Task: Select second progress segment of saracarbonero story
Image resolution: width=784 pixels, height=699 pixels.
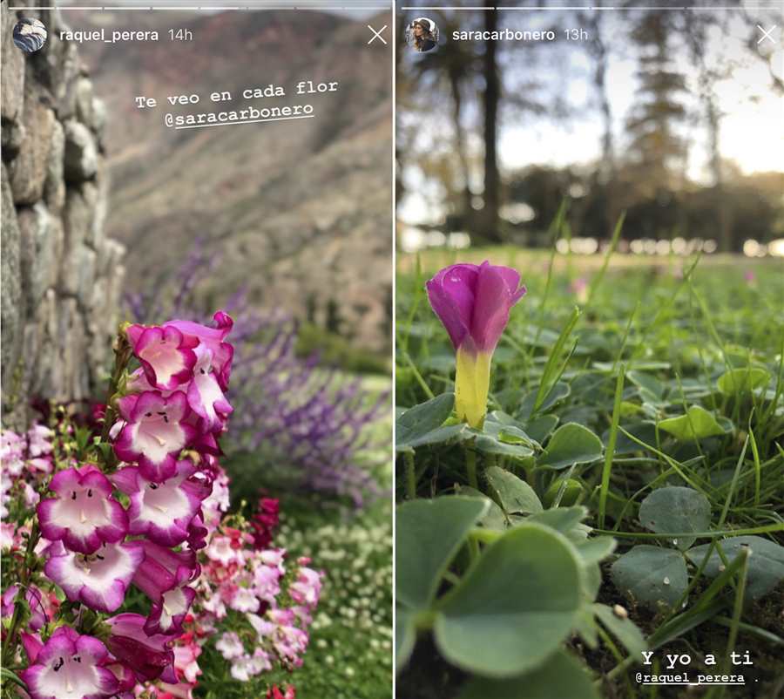Action: click(543, 8)
